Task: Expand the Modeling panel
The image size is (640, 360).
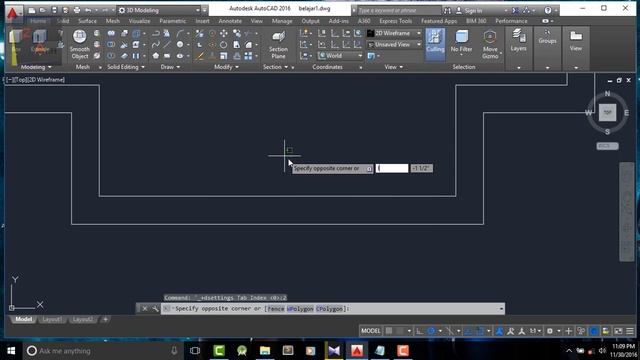Action: click(x=36, y=67)
